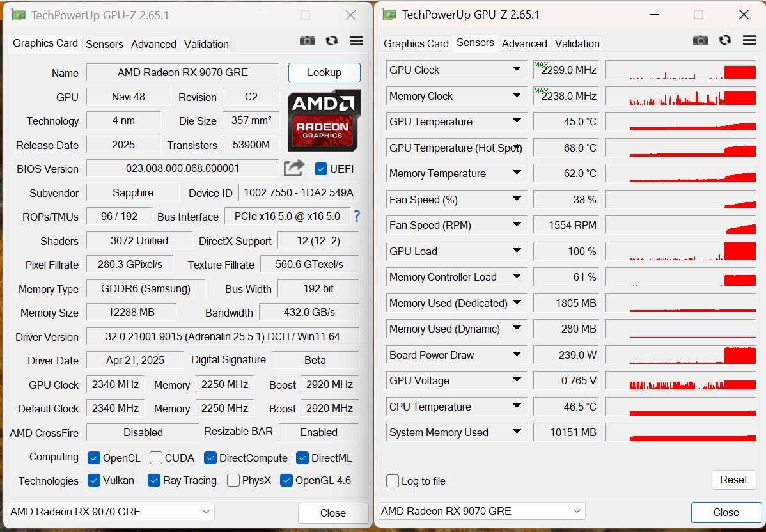Viewport: 766px width, 532px height.
Task: Click the Resizable BAR Enabled field
Action: click(319, 432)
